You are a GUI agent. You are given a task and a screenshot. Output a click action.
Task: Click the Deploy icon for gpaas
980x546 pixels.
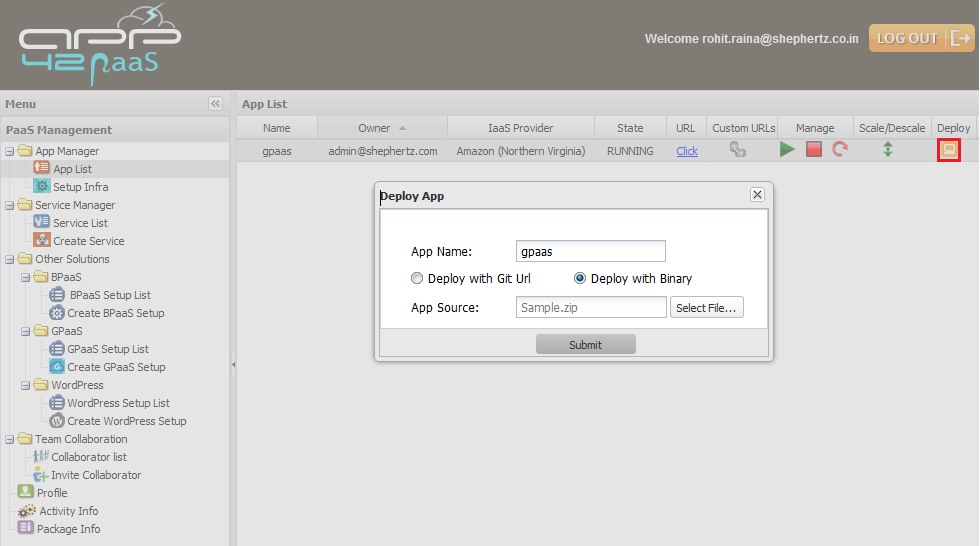coord(948,150)
